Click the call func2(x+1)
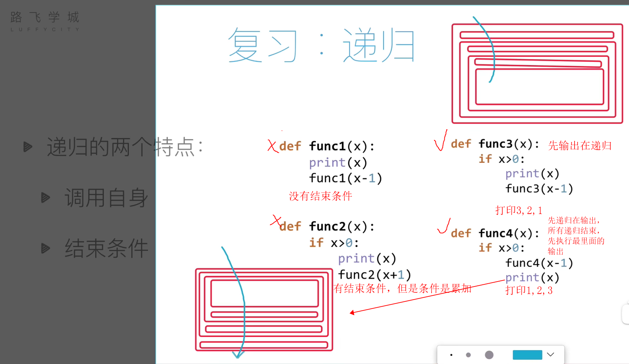The height and width of the screenshot is (364, 629). [375, 275]
